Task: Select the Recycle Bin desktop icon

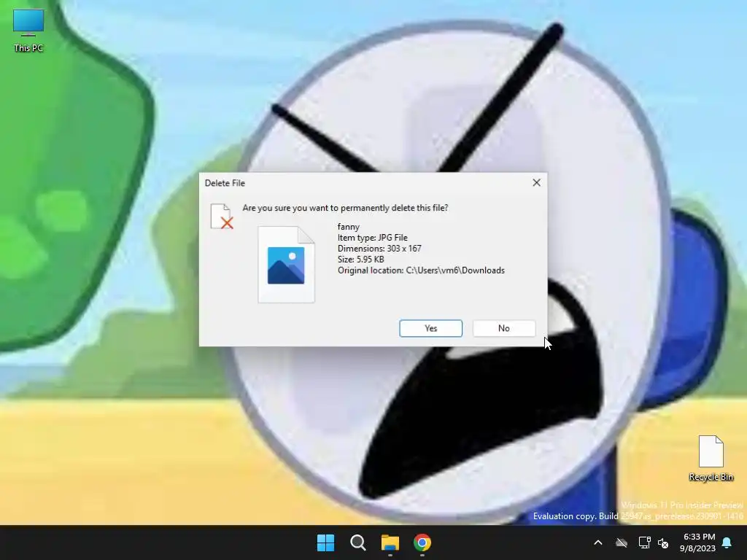Action: [x=711, y=458]
